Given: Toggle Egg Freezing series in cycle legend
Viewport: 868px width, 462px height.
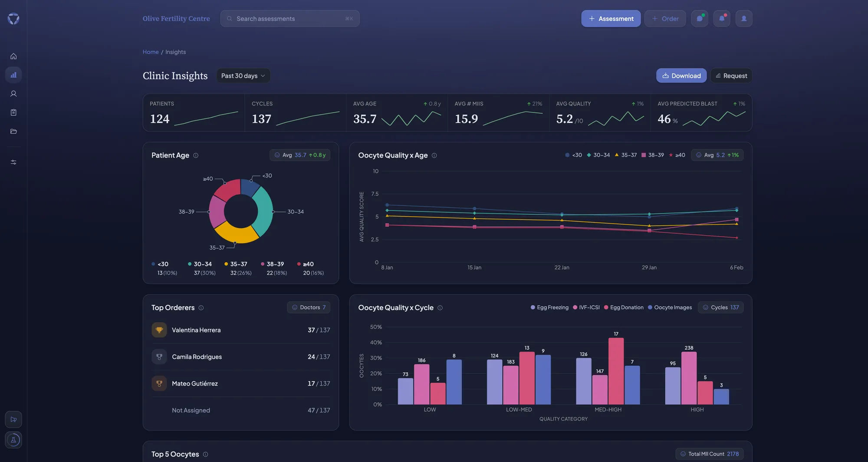Looking at the screenshot, I should (549, 307).
